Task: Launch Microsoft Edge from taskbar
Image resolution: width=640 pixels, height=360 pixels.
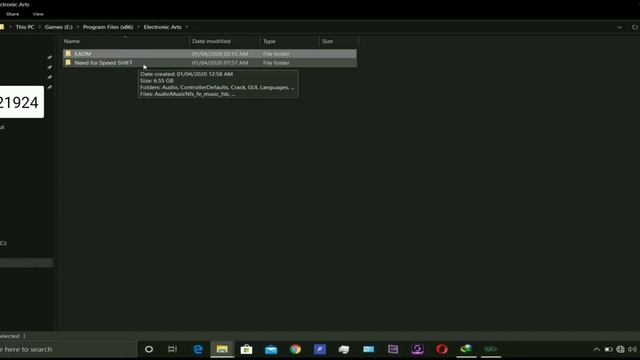Action: (x=198, y=349)
